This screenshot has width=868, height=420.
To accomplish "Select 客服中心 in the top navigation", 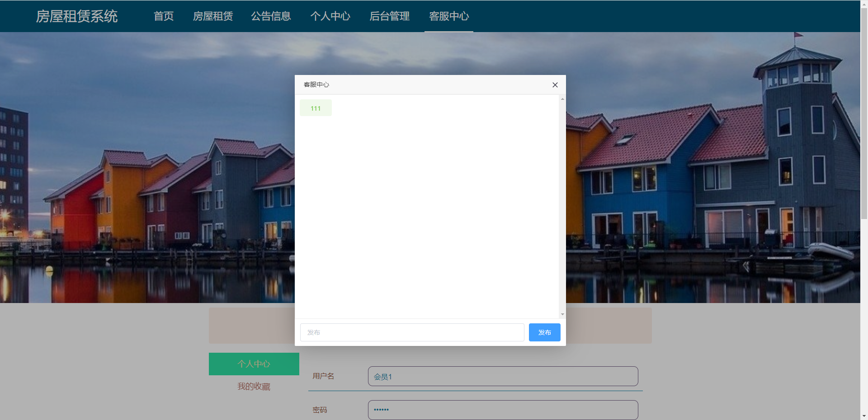I will point(449,16).
